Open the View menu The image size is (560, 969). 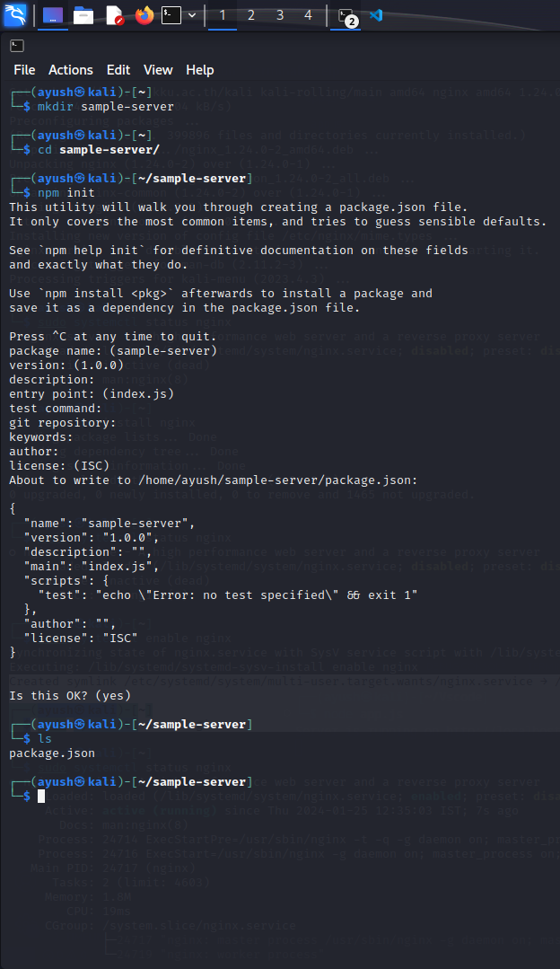click(x=158, y=70)
